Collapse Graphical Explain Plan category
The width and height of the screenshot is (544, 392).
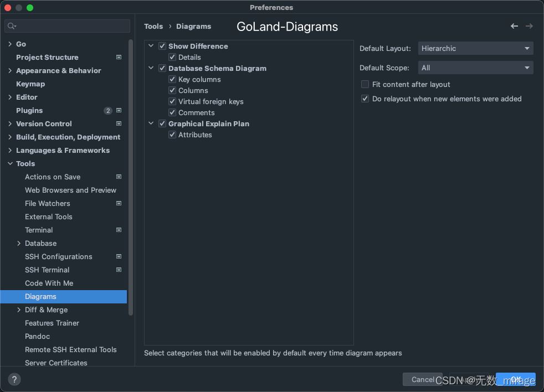click(x=151, y=123)
